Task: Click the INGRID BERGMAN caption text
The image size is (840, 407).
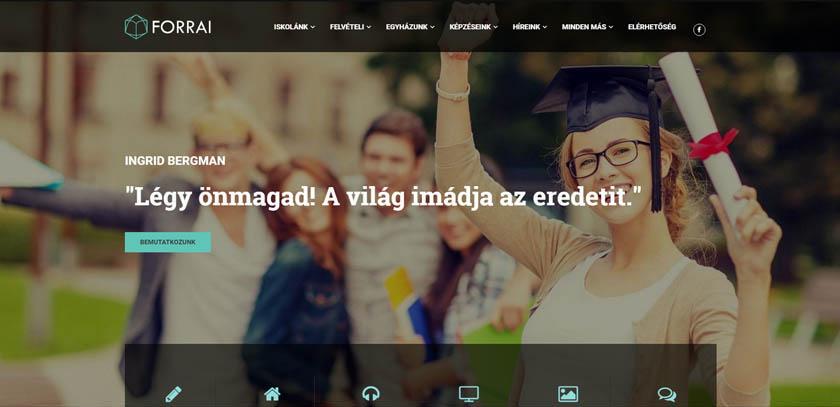Action: (175, 161)
